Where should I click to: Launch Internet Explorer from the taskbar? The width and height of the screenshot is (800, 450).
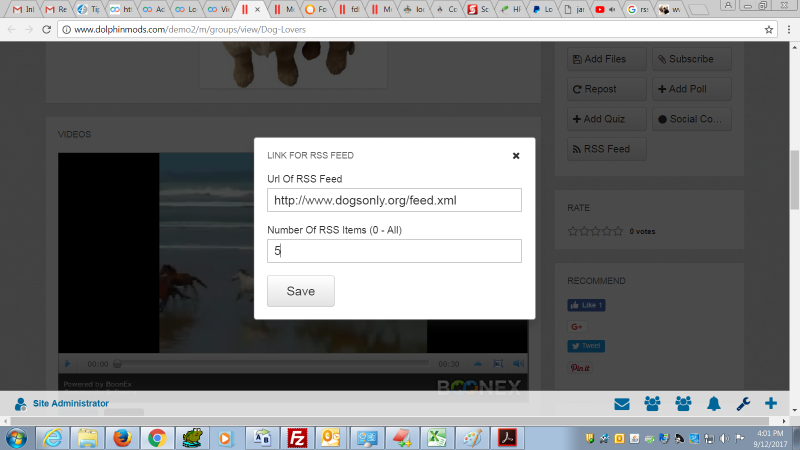tap(52, 438)
